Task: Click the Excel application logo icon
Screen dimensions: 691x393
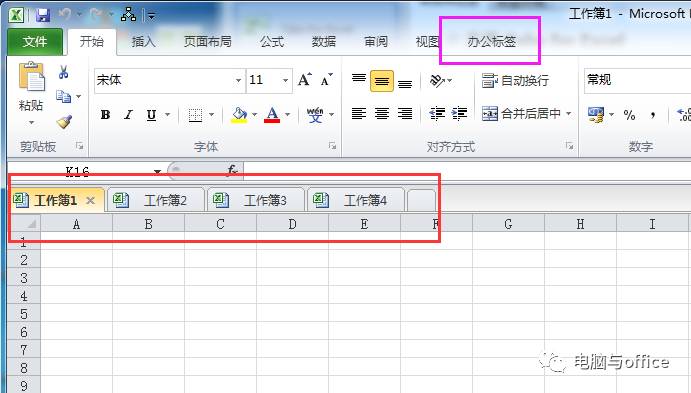Action: point(16,15)
